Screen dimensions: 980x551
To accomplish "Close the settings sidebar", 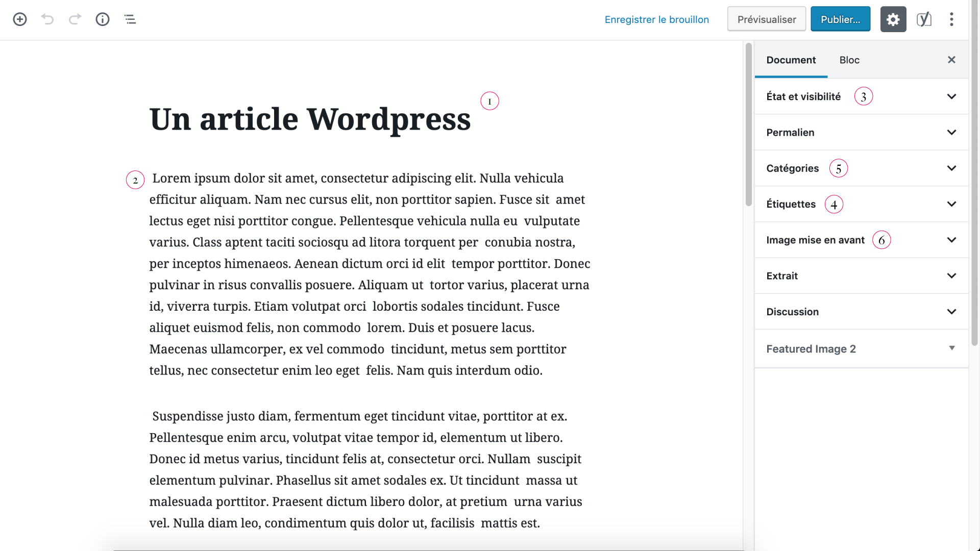I will (951, 60).
